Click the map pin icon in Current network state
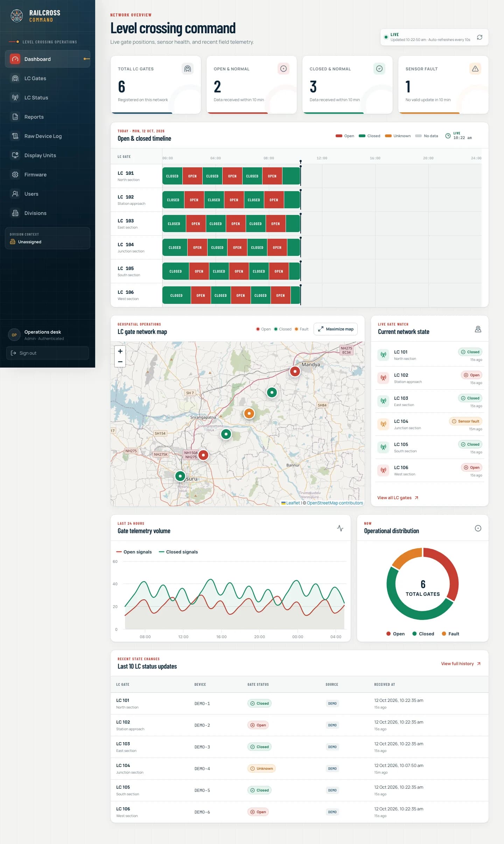This screenshot has height=844, width=504. (478, 329)
